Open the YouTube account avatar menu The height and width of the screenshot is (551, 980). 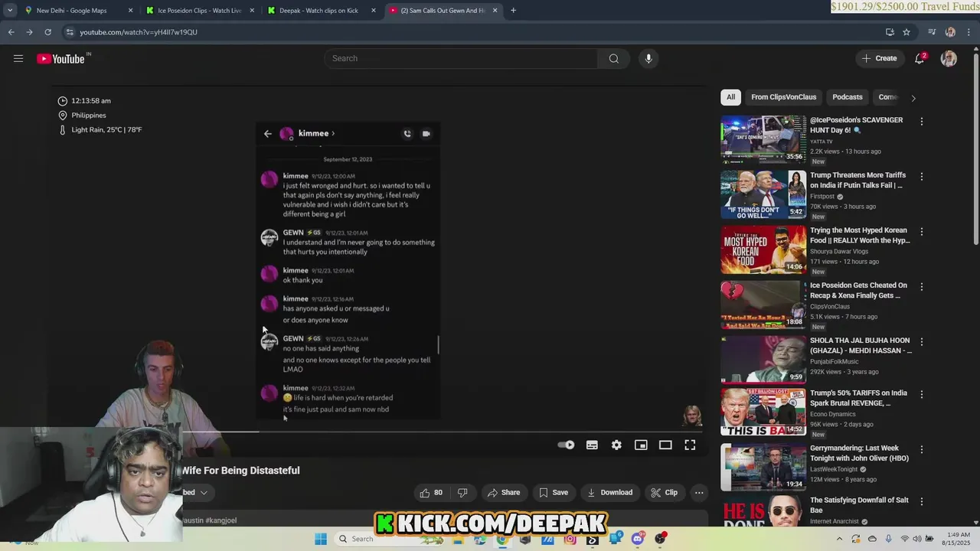[949, 58]
